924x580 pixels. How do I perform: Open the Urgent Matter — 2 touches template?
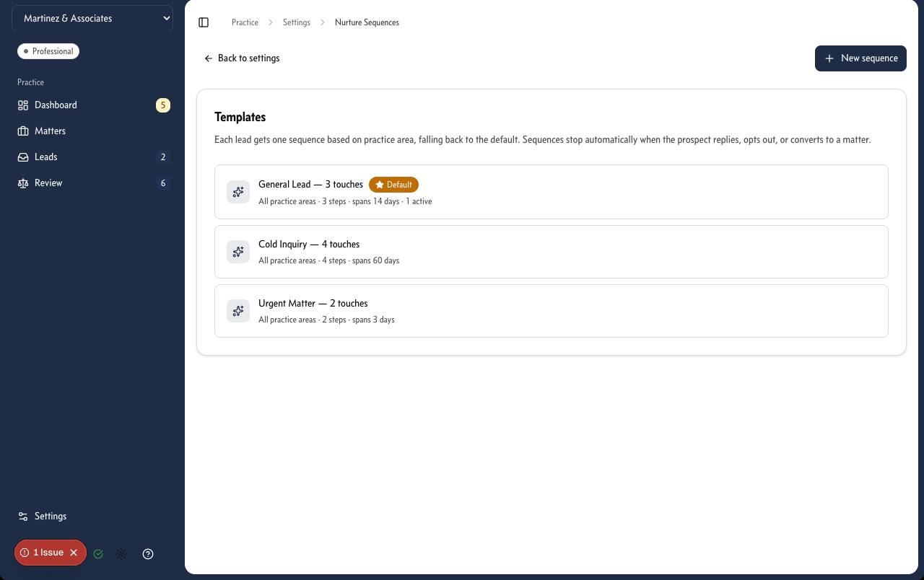click(552, 311)
